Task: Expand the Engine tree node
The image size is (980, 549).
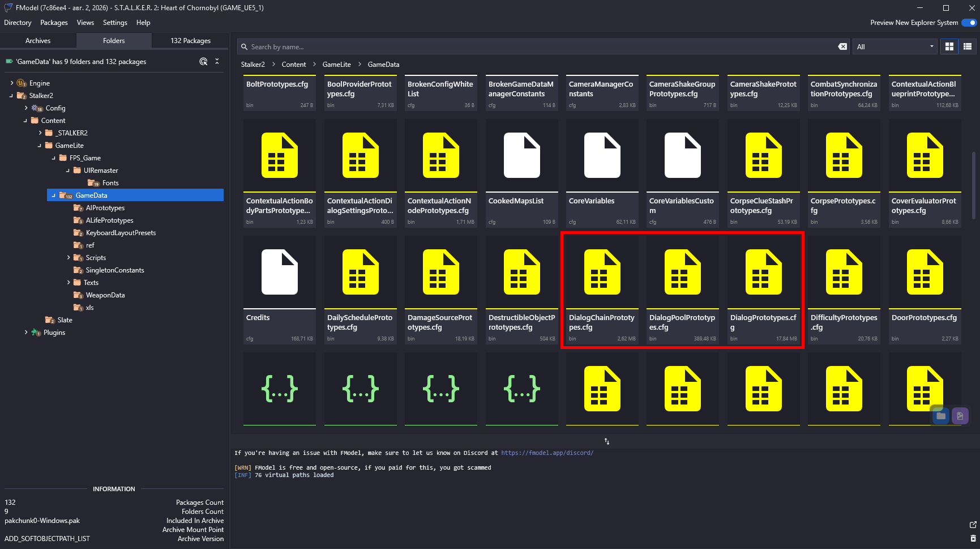Action: coord(12,83)
